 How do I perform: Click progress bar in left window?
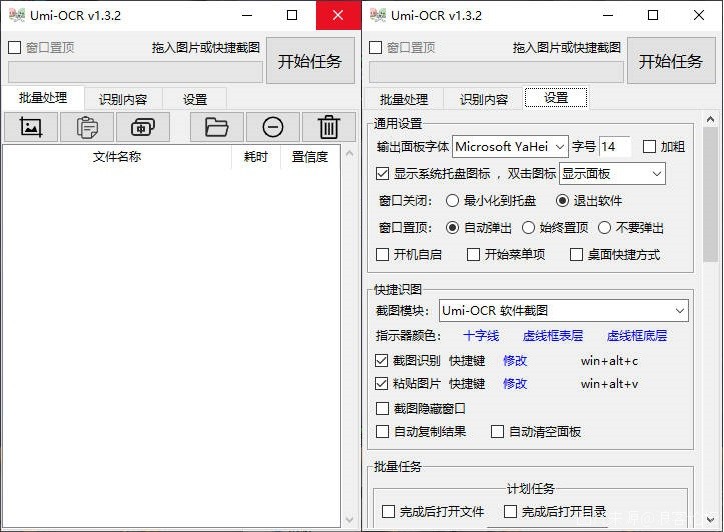click(135, 72)
